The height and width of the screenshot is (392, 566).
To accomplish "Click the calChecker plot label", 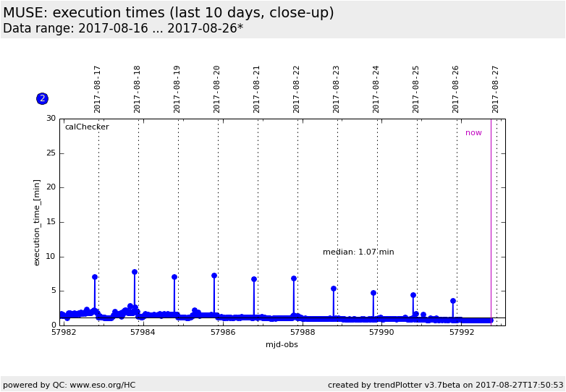I will pos(87,127).
